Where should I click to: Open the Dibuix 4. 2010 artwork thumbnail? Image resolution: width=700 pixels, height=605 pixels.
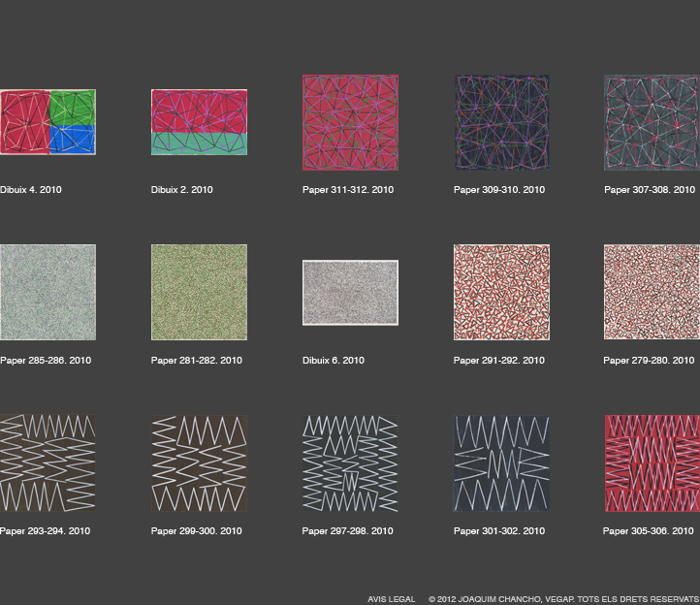48,122
